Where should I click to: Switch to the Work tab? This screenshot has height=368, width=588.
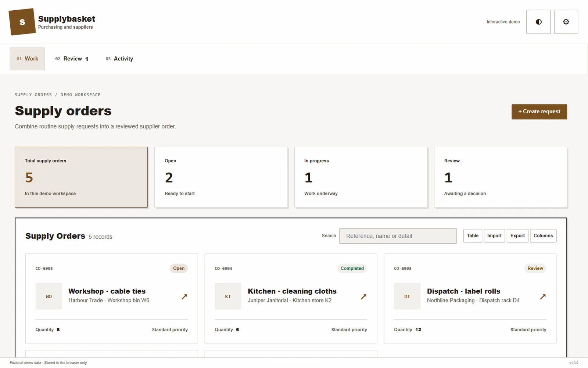27,59
